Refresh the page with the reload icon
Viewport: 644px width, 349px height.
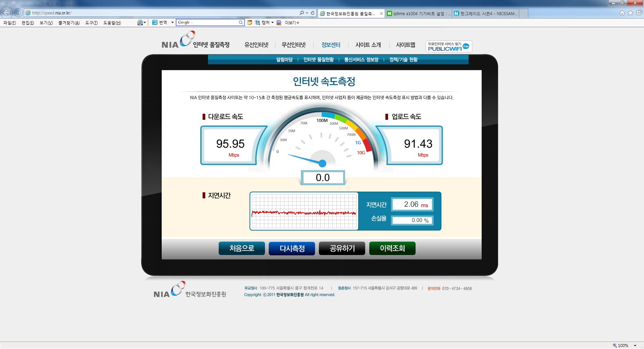point(313,13)
